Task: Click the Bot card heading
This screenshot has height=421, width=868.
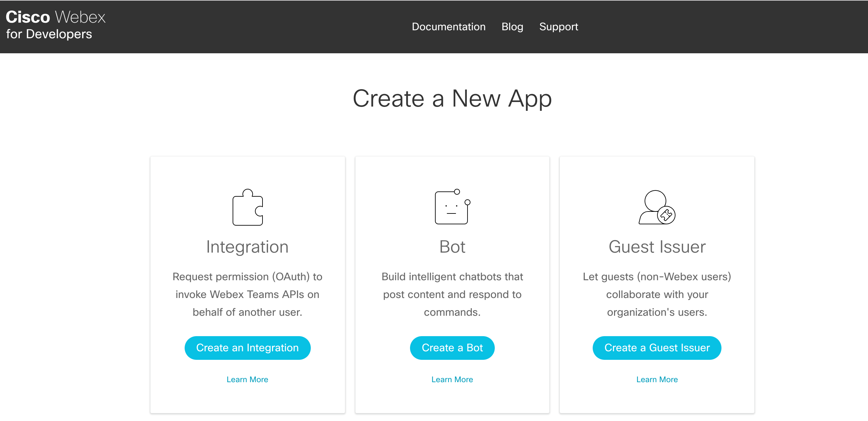Action: 452,247
